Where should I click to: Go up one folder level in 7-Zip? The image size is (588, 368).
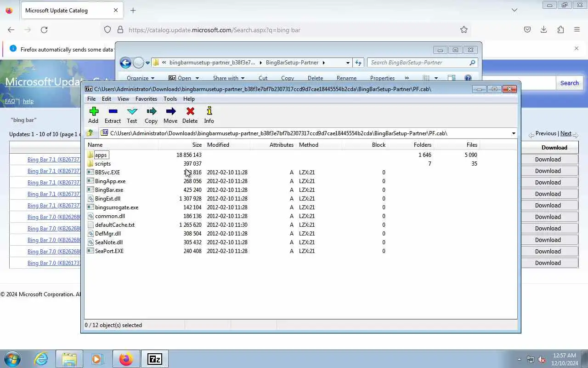click(90, 133)
